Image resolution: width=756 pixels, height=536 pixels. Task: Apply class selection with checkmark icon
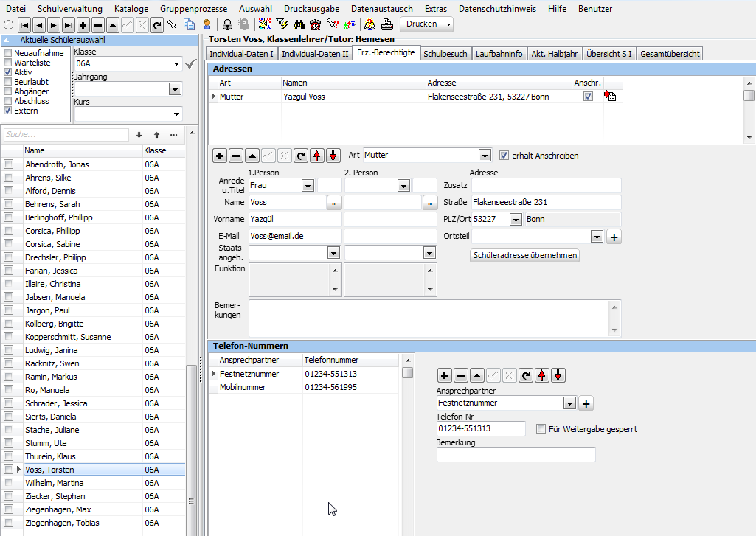coord(191,63)
